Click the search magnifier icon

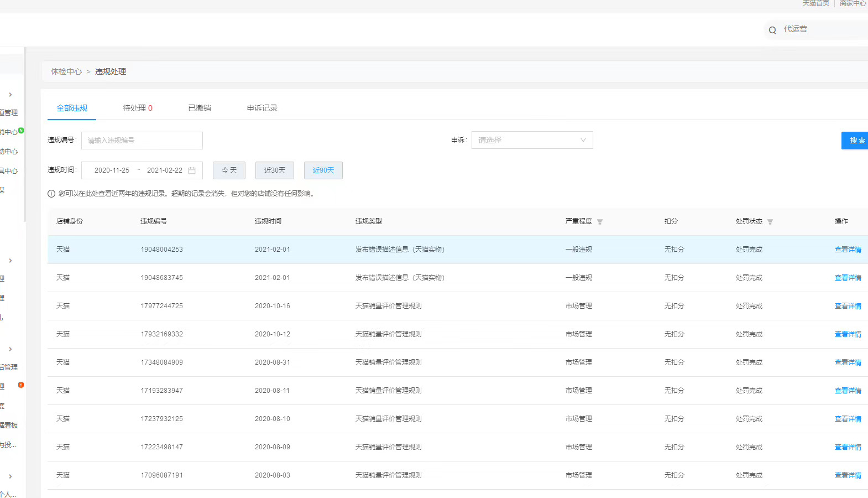point(772,30)
